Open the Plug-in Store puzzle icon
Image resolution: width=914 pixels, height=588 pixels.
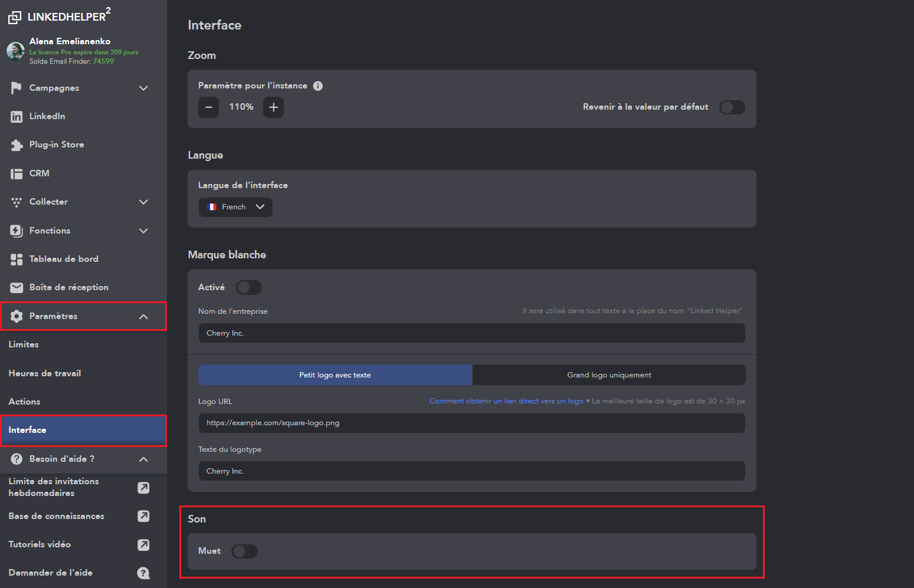coord(17,145)
